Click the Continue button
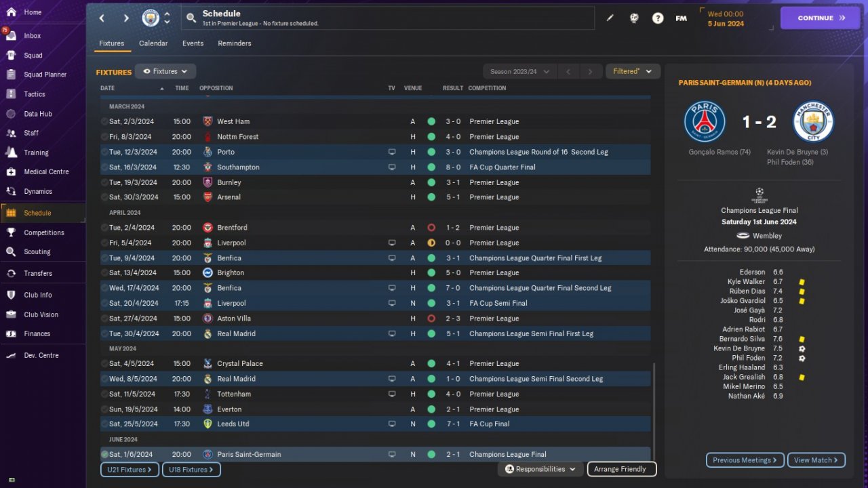Image resolution: width=868 pixels, height=488 pixels. [x=821, y=18]
